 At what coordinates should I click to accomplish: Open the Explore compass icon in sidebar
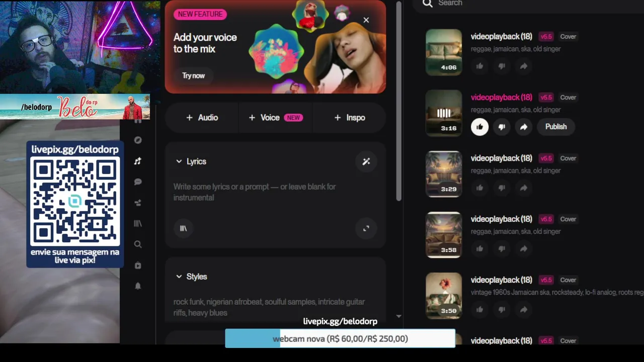click(138, 140)
